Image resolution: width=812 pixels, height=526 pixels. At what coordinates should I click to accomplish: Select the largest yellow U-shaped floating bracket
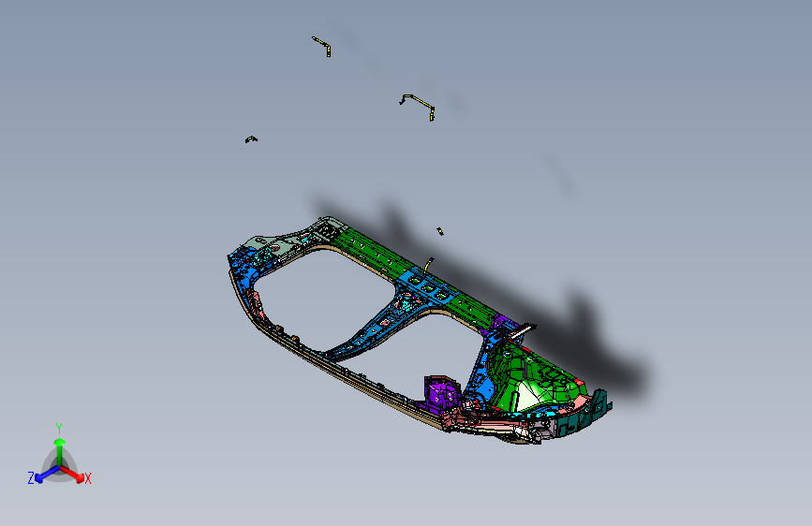[418, 107]
